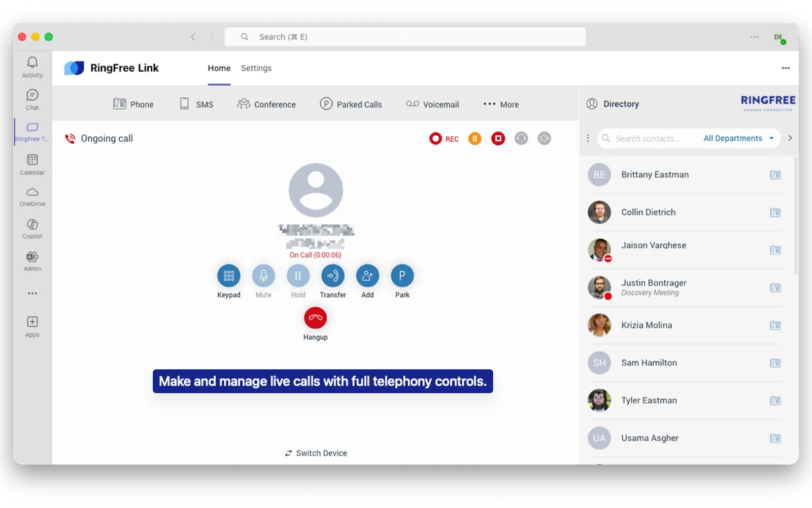Select contact Krizia Molina
812x508 pixels.
pyautogui.click(x=684, y=325)
